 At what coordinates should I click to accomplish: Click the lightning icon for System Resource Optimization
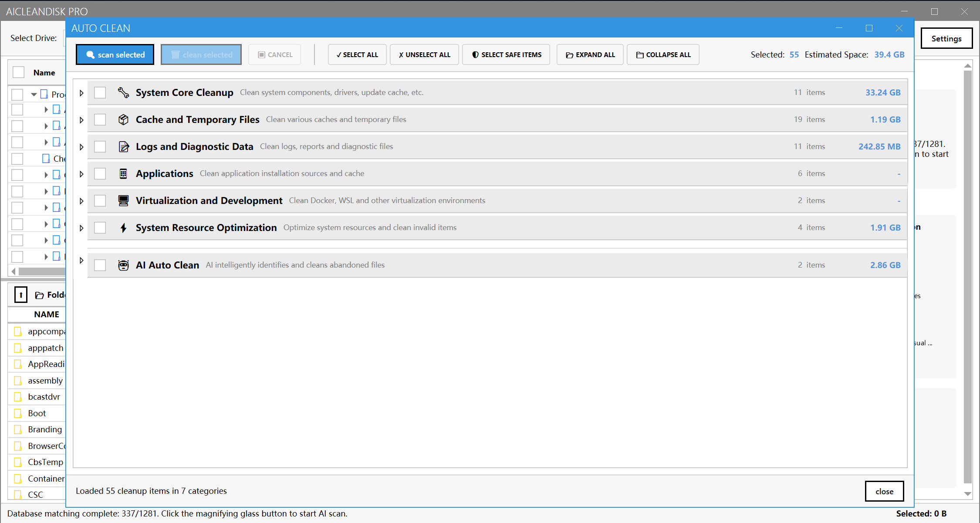(123, 228)
